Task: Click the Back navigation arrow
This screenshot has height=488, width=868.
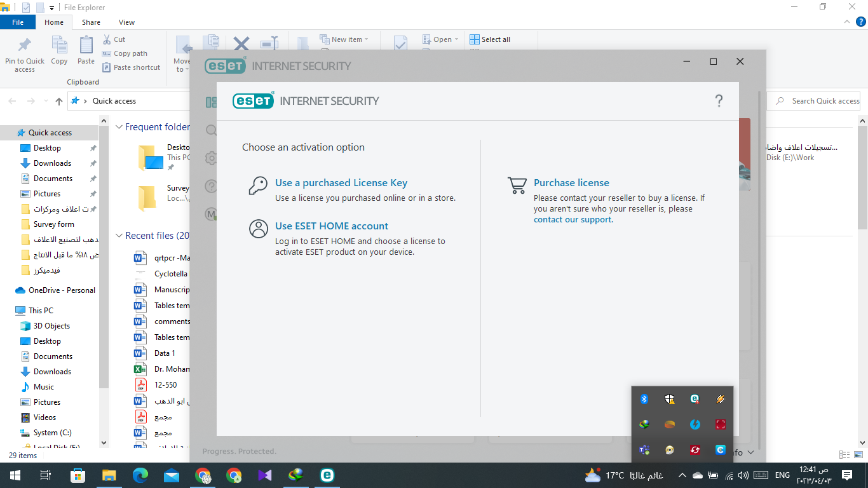Action: 12,101
